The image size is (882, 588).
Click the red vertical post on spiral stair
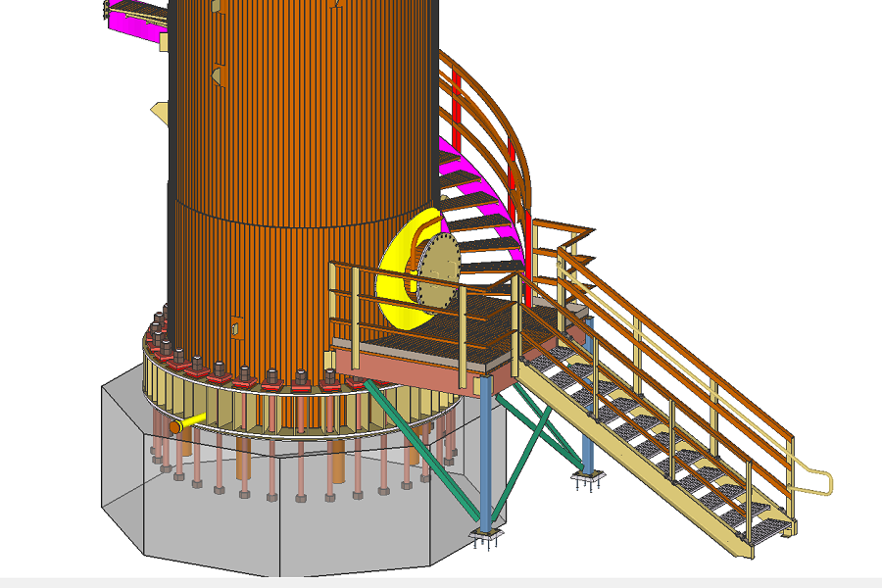457,108
